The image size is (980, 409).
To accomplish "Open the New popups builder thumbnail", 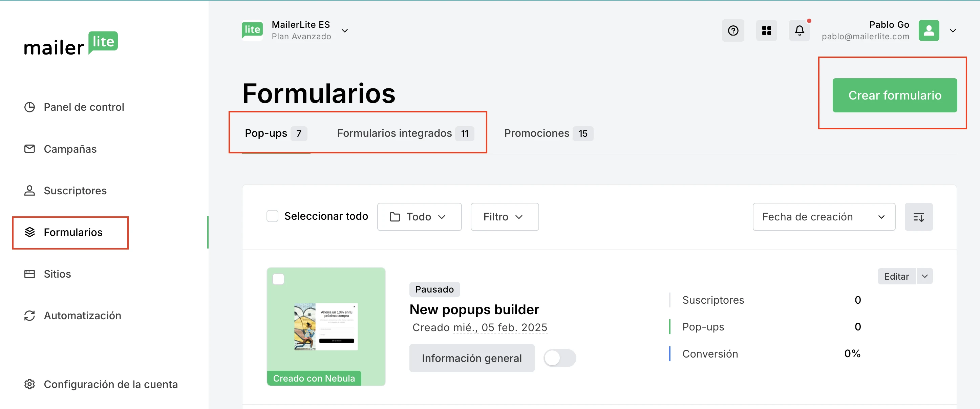I will click(x=326, y=326).
